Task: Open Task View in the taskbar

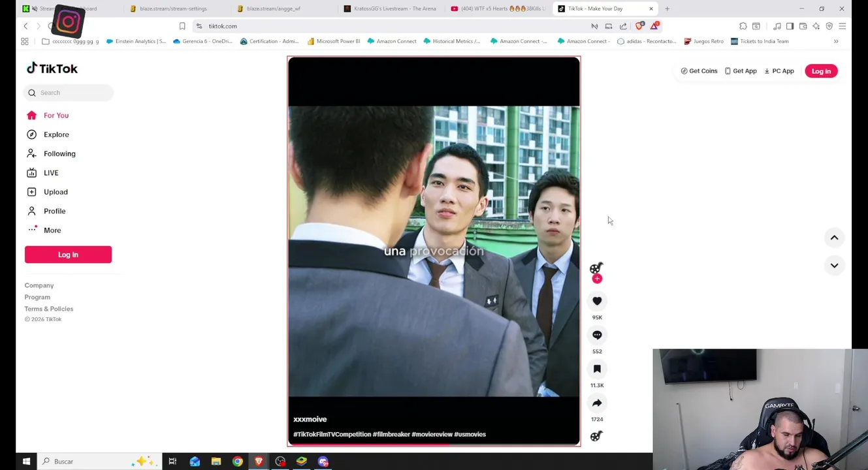Action: tap(172, 462)
